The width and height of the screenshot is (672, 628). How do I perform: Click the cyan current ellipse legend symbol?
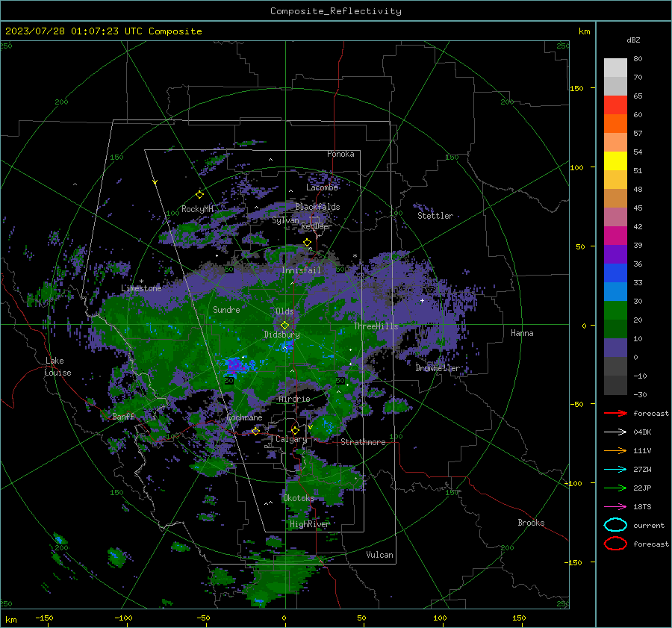click(x=615, y=525)
